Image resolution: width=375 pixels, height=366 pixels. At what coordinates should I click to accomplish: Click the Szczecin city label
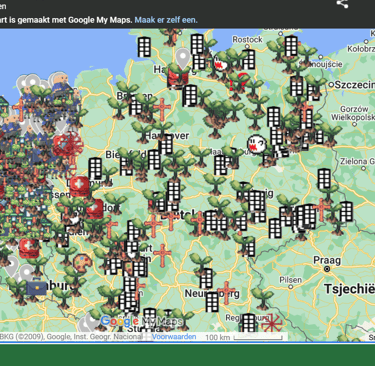pyautogui.click(x=355, y=85)
